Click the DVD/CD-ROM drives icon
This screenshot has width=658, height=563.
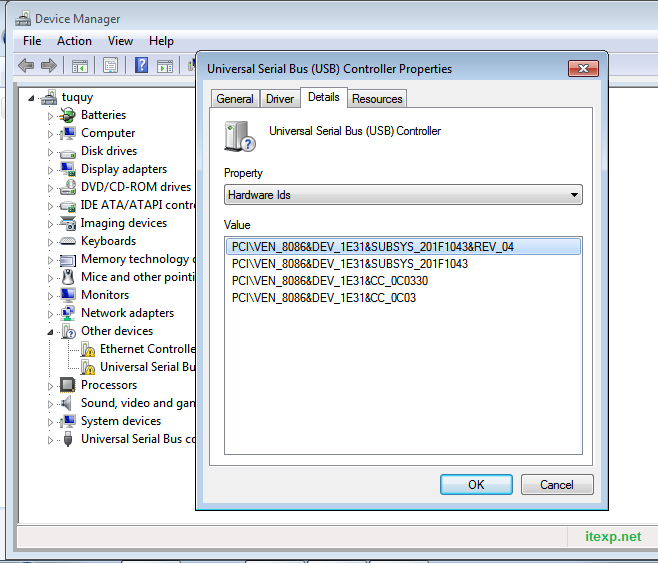(68, 187)
